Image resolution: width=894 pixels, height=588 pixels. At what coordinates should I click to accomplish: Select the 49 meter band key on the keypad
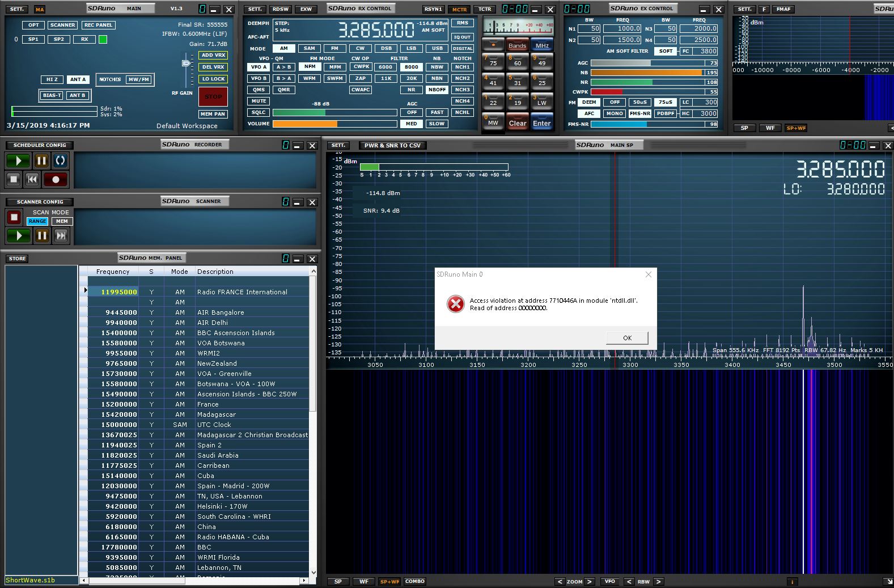[x=542, y=61]
